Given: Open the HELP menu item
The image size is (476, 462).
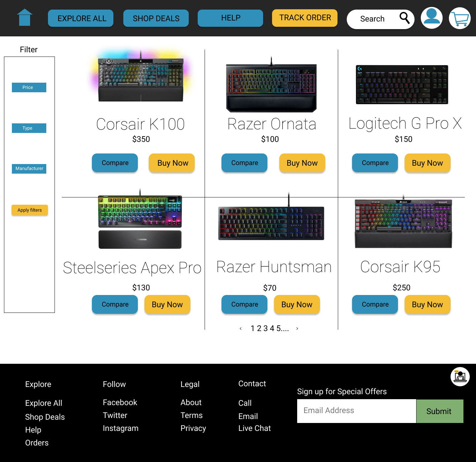Looking at the screenshot, I should tap(230, 18).
